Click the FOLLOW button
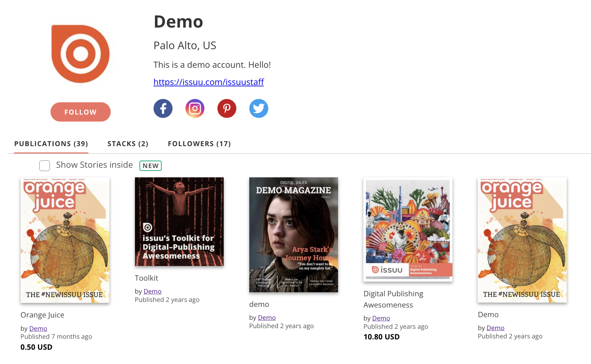591x364 pixels. click(80, 112)
